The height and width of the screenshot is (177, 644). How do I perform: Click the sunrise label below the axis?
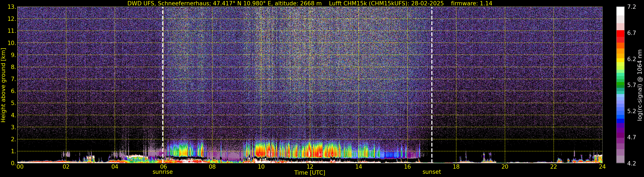point(162,172)
